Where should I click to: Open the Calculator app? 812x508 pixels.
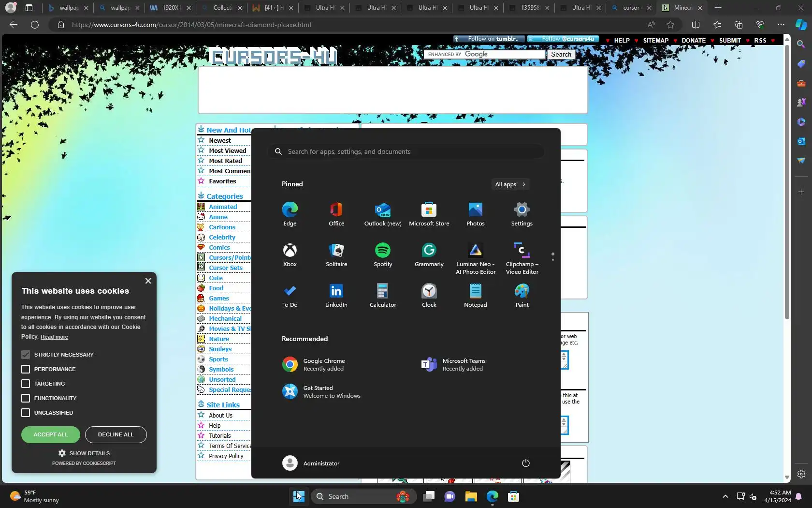pos(383,295)
